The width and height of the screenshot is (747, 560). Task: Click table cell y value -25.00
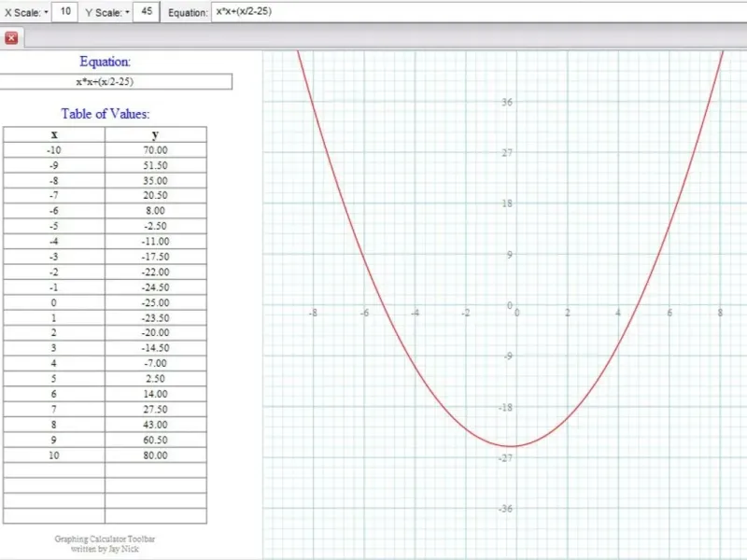pos(156,302)
